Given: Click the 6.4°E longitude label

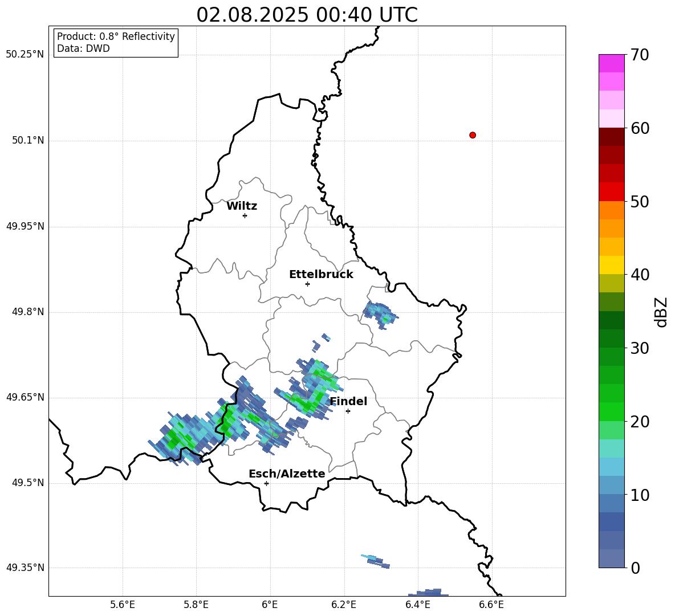Looking at the screenshot, I should 417,605.
